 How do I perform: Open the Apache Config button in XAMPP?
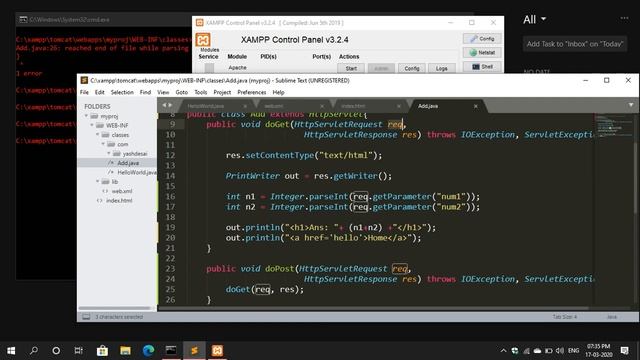click(412, 69)
